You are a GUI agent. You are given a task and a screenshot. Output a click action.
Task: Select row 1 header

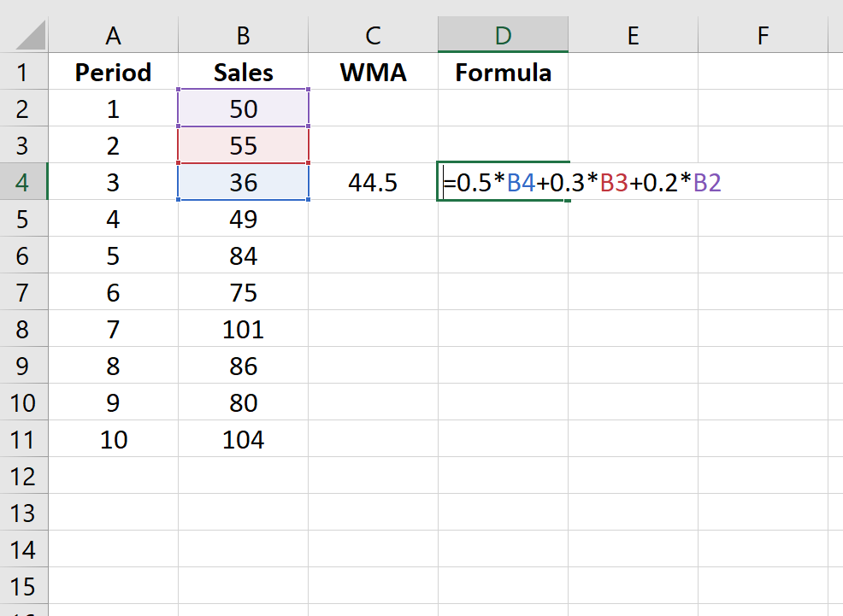(x=24, y=72)
